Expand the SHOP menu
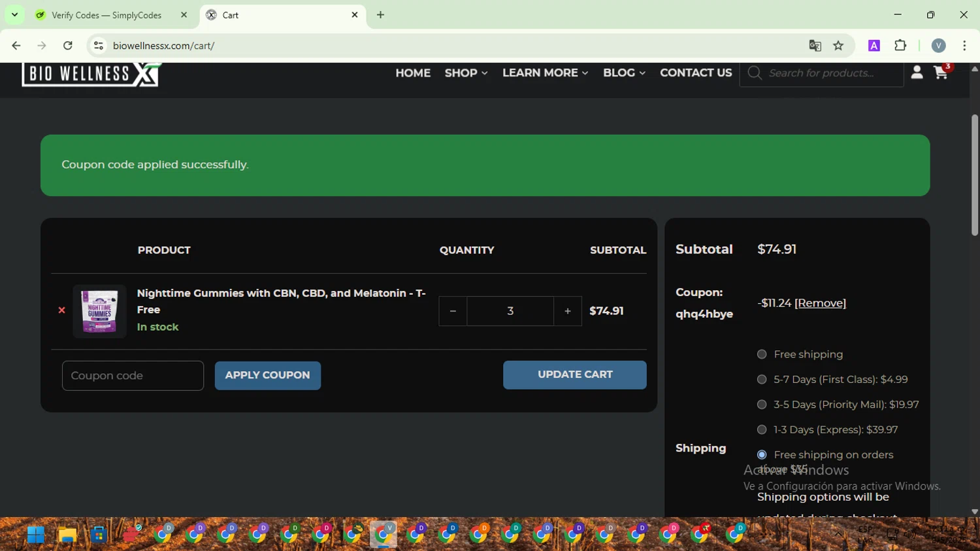The height and width of the screenshot is (551, 980). [466, 73]
